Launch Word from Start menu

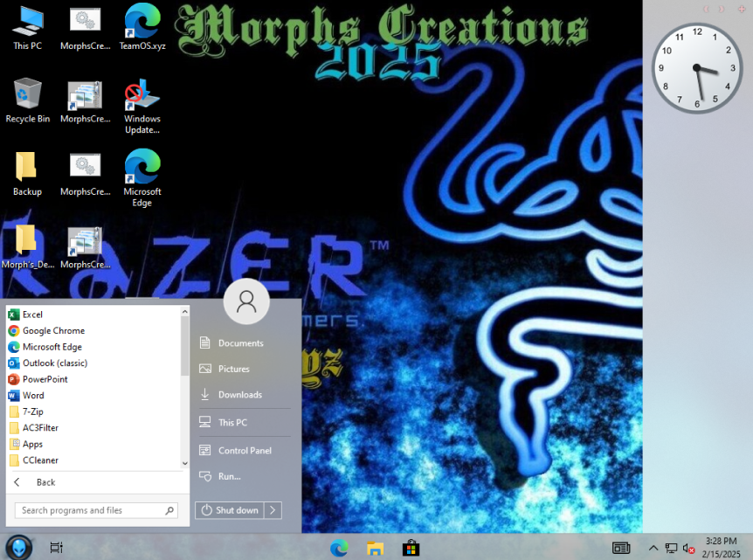[x=93, y=395]
